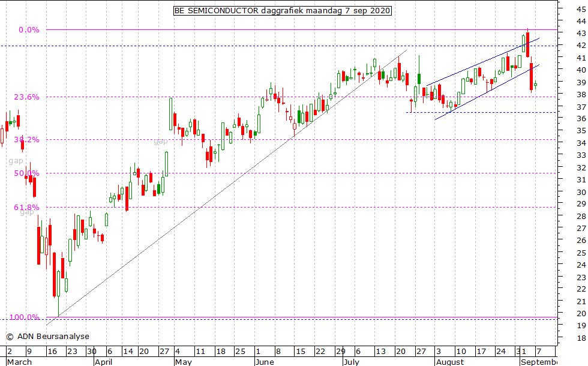Click the date label 16 under March
The width and height of the screenshot is (588, 366).
coord(52,352)
